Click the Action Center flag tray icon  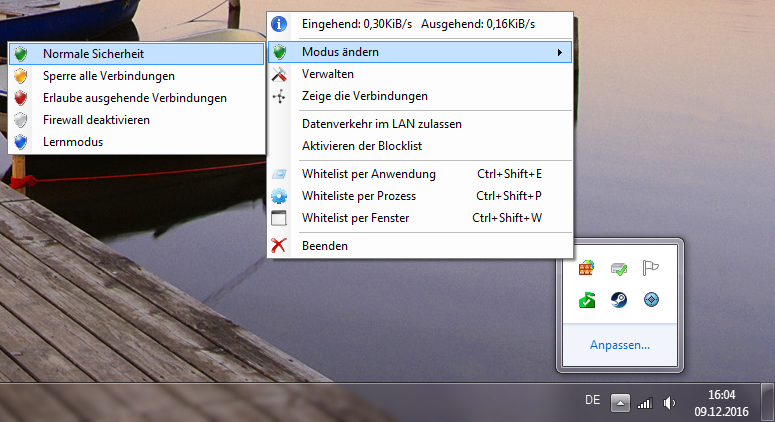click(x=650, y=268)
